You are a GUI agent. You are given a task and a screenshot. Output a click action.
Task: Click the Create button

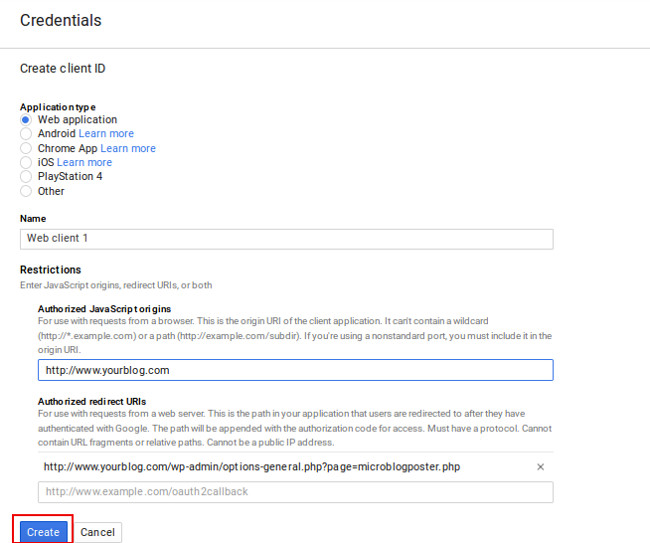point(44,532)
